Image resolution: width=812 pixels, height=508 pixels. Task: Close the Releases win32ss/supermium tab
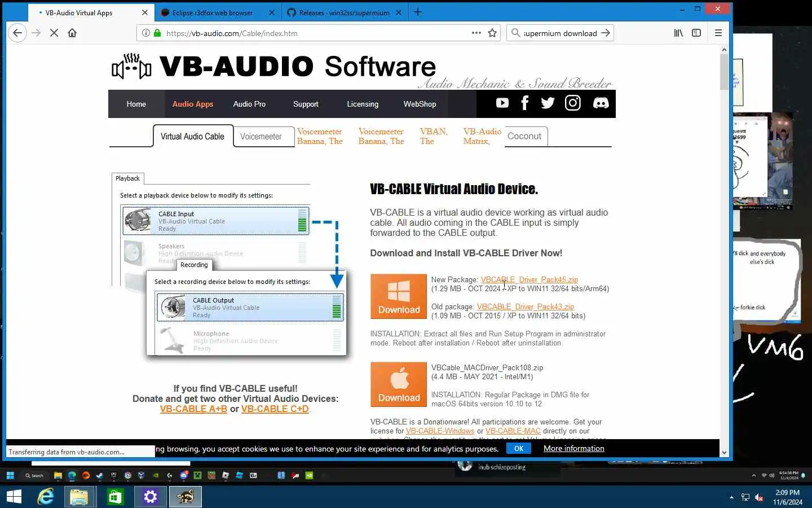click(399, 12)
